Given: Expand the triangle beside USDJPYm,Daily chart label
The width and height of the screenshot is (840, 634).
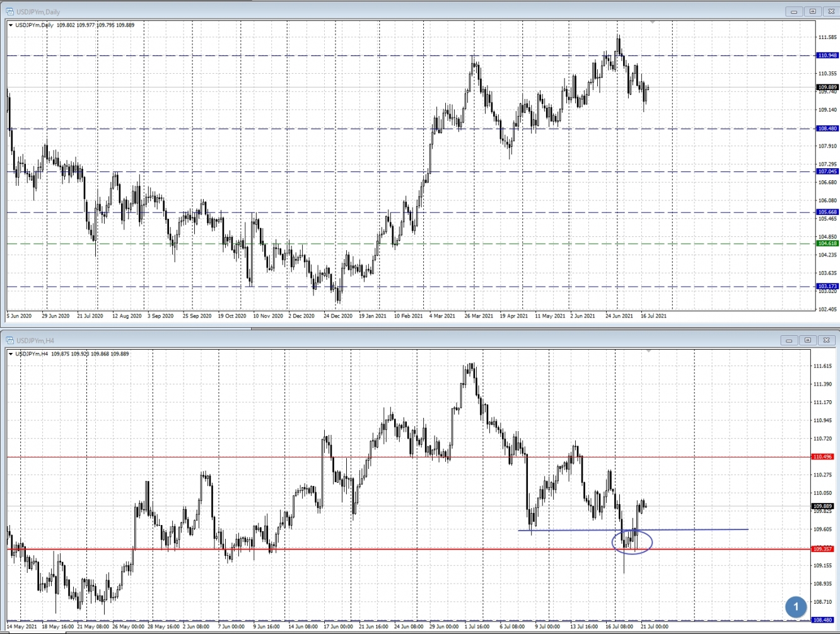Looking at the screenshot, I should (x=11, y=25).
